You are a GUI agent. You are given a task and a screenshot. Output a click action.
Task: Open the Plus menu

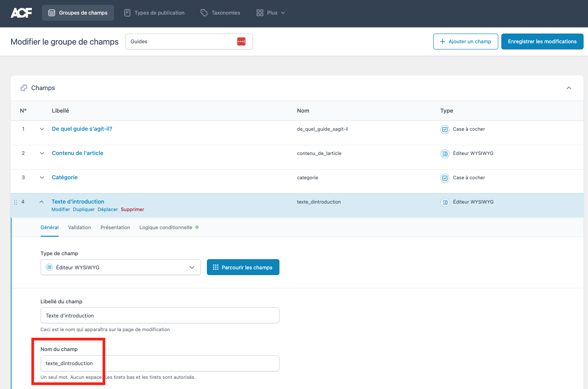click(x=271, y=13)
